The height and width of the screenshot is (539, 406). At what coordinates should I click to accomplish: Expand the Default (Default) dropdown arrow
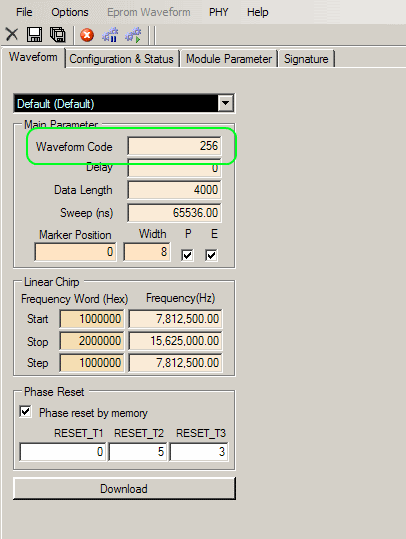coord(226,103)
